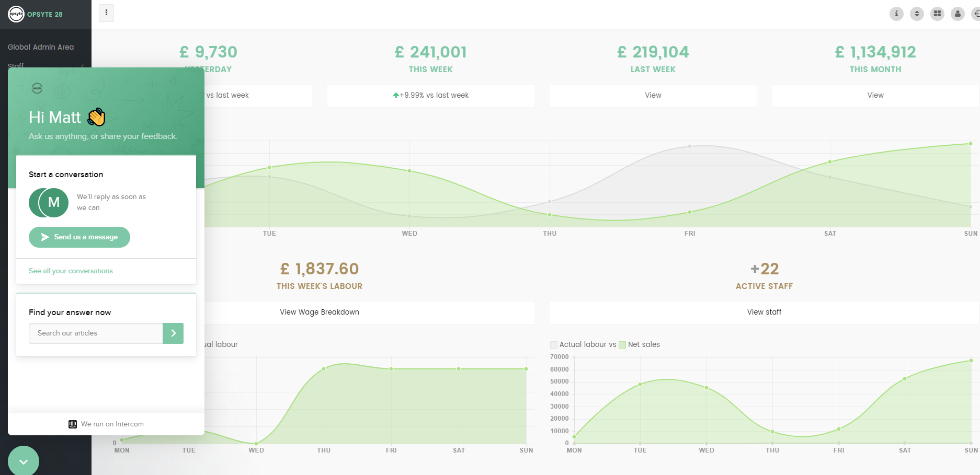Viewport: 980px width, 475px height.
Task: Click the Search our articles input field
Action: point(96,333)
